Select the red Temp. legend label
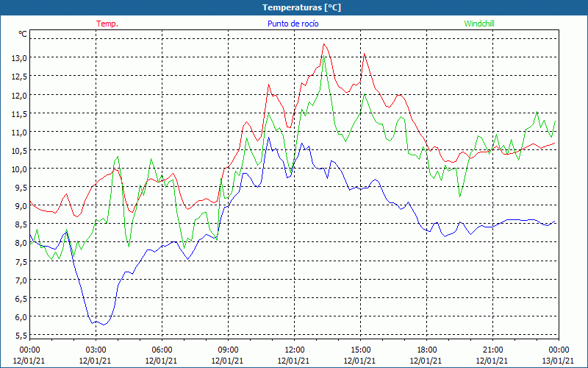 [107, 24]
